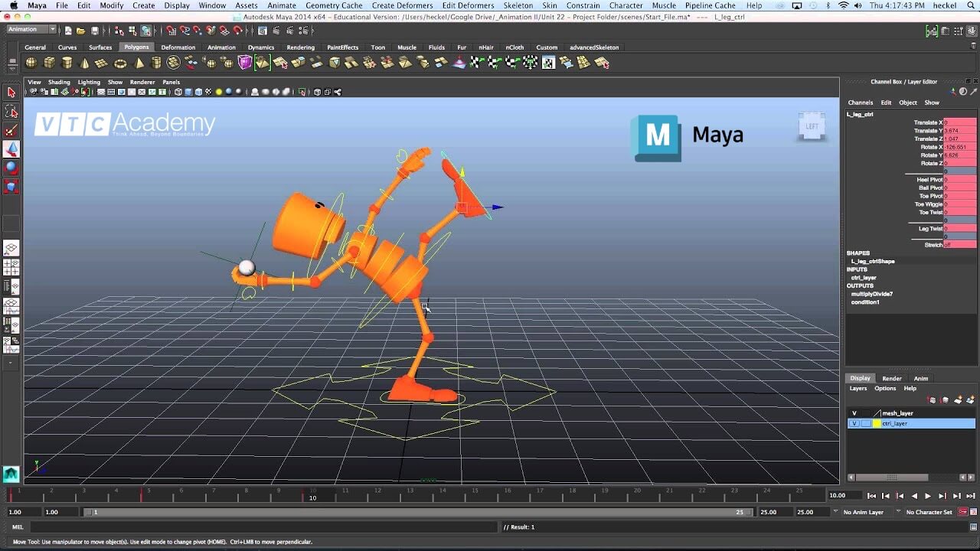Click the auto keyframe key icon
The width and height of the screenshot is (980, 551).
[962, 512]
